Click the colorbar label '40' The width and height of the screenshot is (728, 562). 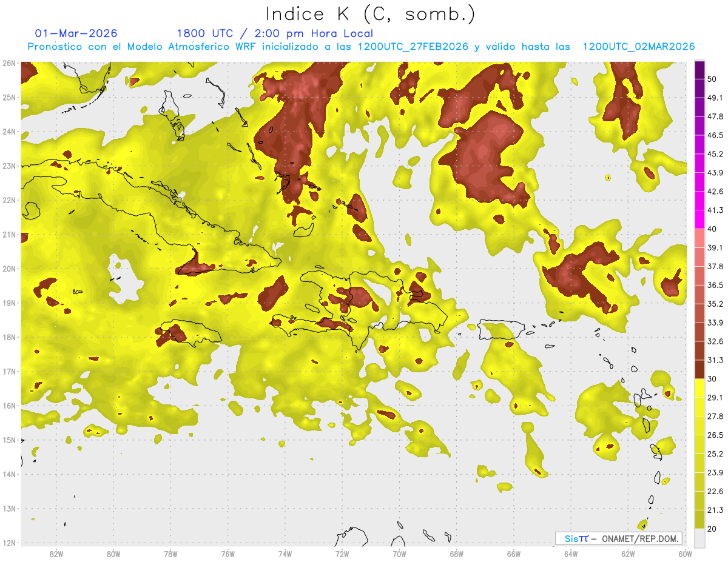click(712, 229)
